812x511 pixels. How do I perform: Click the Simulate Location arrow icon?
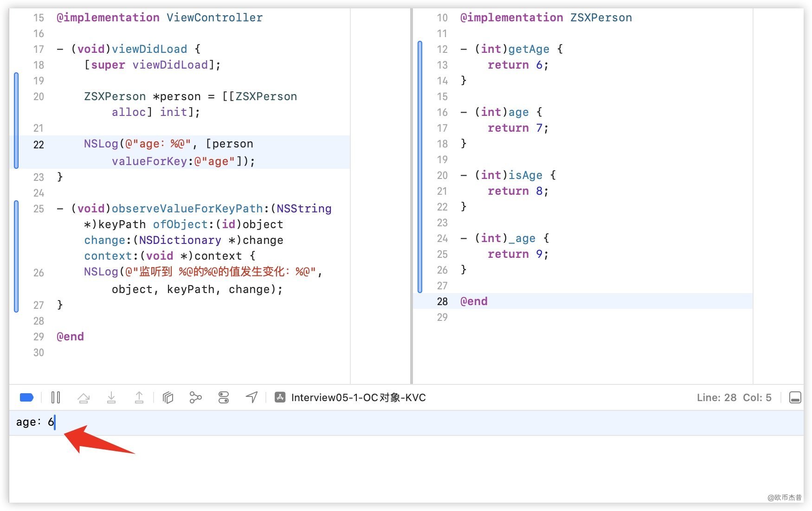[251, 397]
